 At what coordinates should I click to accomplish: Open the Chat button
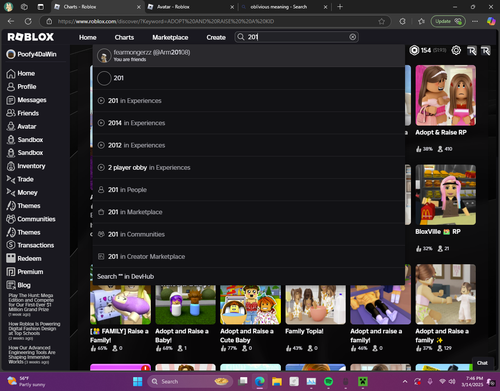point(482,363)
